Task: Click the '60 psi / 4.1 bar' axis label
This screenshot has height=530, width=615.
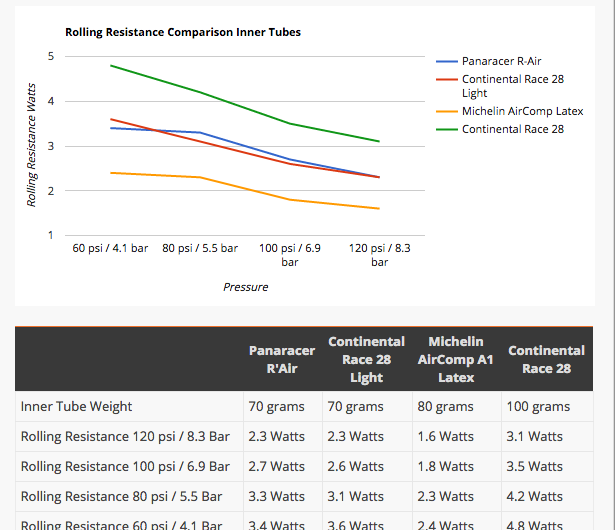Action: (110, 248)
